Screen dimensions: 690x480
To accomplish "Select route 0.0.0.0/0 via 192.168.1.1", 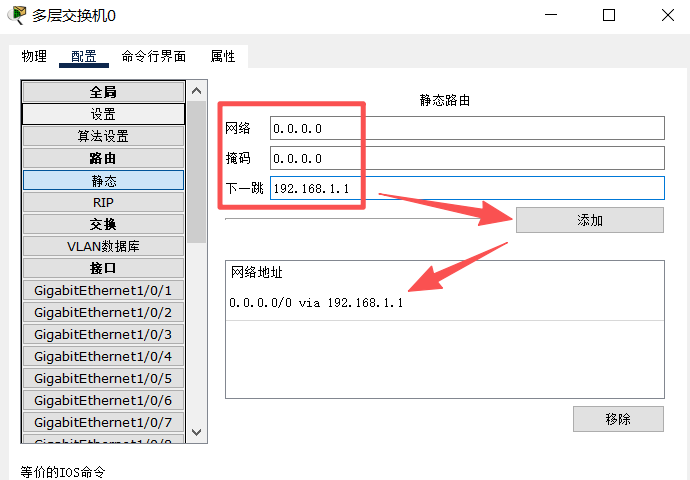I will [316, 302].
